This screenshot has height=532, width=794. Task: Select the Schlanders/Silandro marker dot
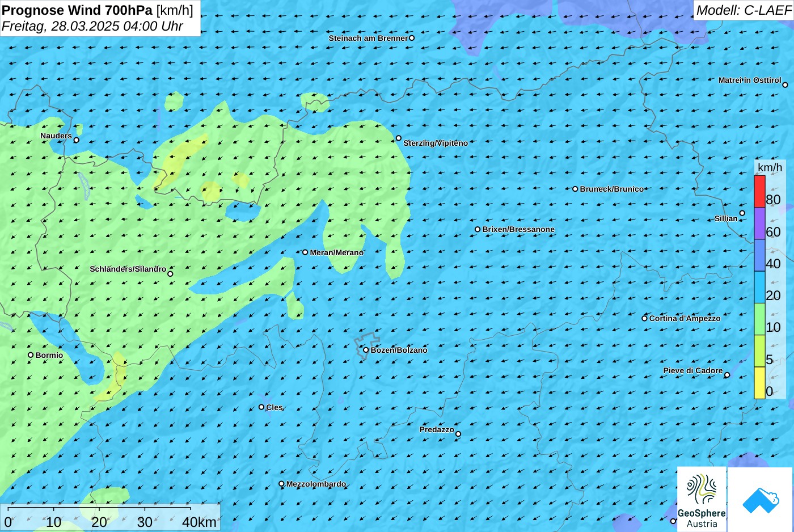pyautogui.click(x=170, y=274)
